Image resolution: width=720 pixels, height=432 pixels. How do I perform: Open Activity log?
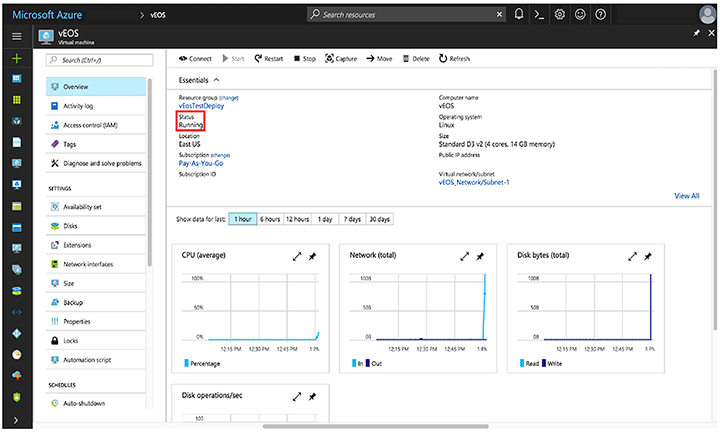pyautogui.click(x=96, y=106)
